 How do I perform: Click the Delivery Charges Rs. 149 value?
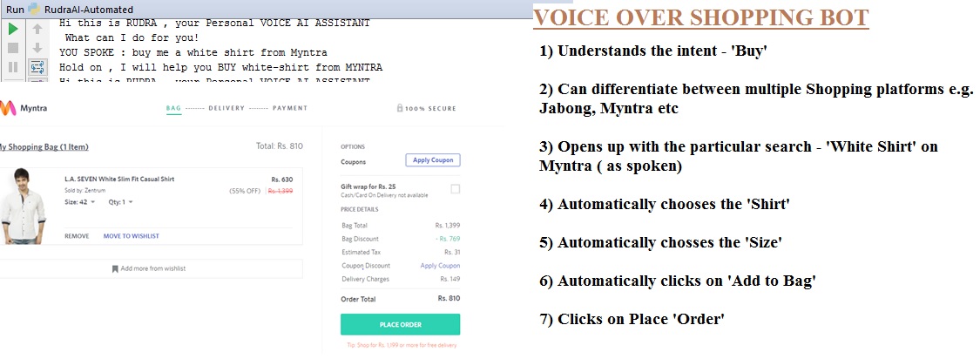coord(450,280)
